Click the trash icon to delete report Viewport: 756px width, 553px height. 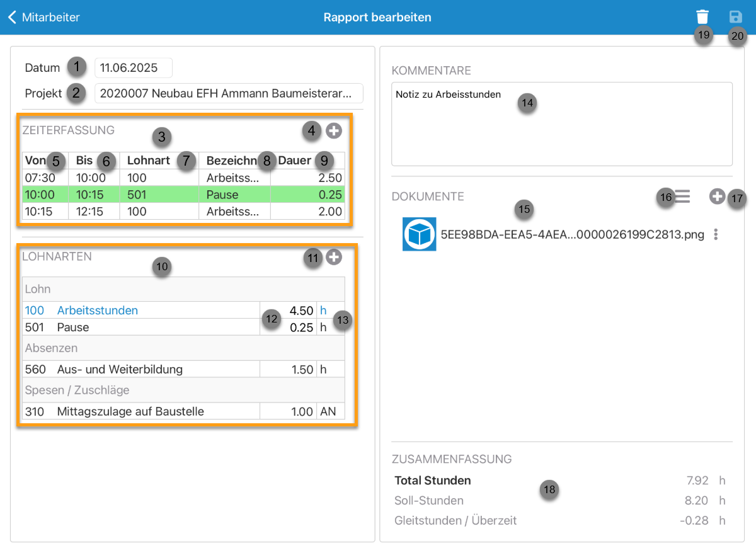tap(702, 17)
